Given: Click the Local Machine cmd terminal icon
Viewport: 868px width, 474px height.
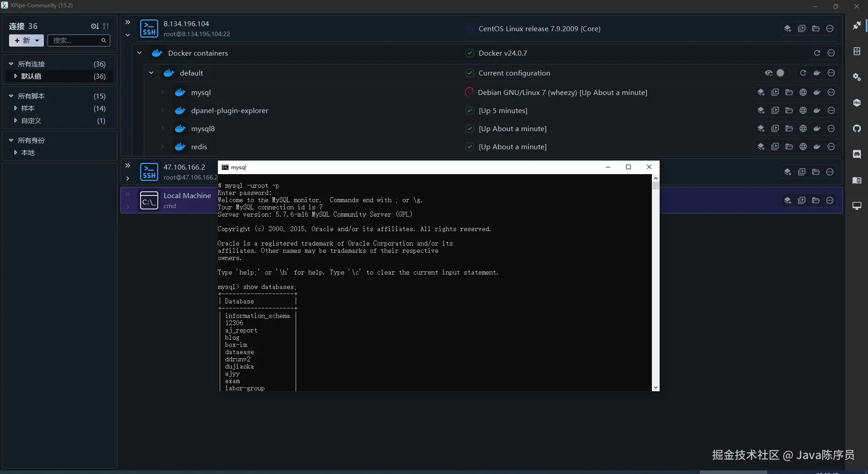Looking at the screenshot, I should [x=149, y=200].
